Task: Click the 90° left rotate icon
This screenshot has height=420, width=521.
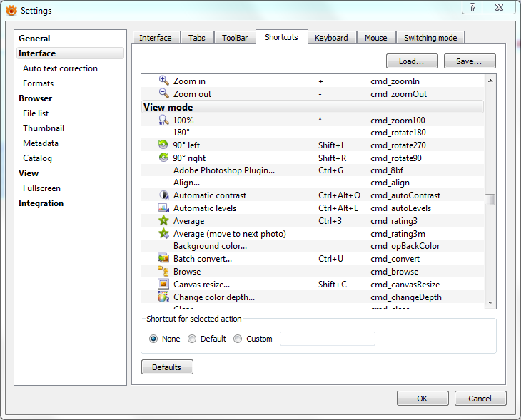Action: pos(163,145)
